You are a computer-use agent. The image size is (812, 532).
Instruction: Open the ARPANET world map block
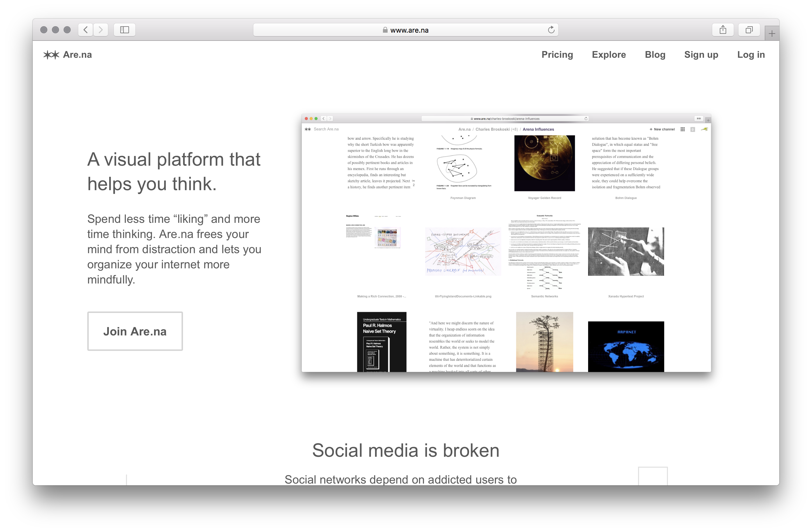pyautogui.click(x=626, y=346)
